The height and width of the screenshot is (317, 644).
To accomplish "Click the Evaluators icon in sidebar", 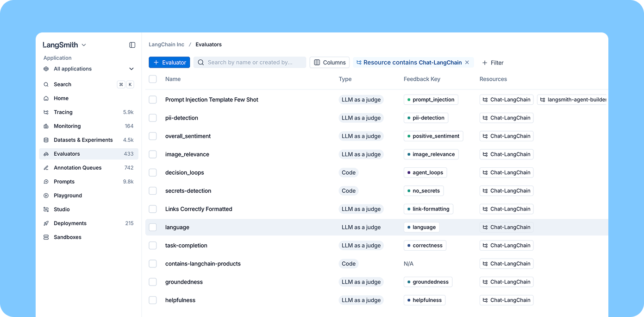I will (x=46, y=154).
